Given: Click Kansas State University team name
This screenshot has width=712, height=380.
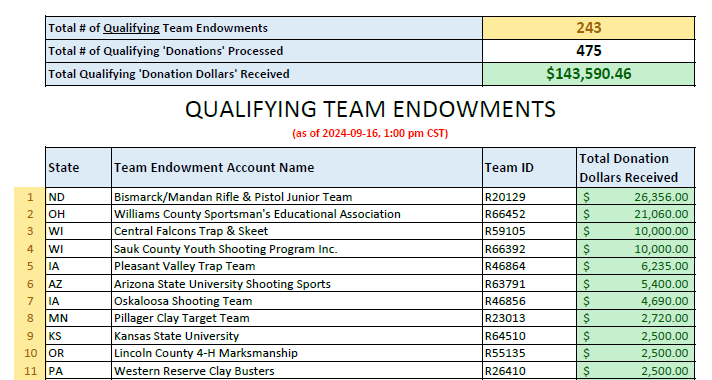Looking at the screenshot, I should [x=176, y=336].
